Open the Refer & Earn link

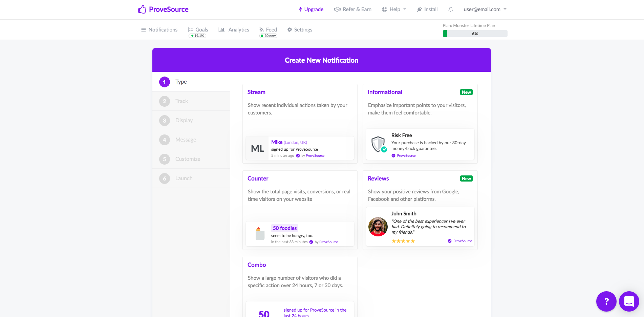click(352, 9)
